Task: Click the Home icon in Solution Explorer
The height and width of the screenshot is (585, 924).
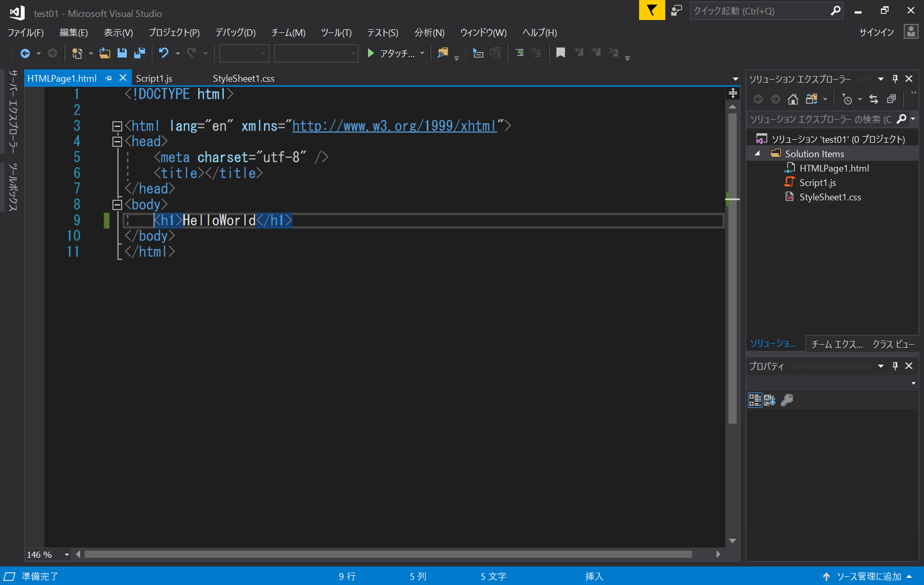Action: tap(793, 99)
